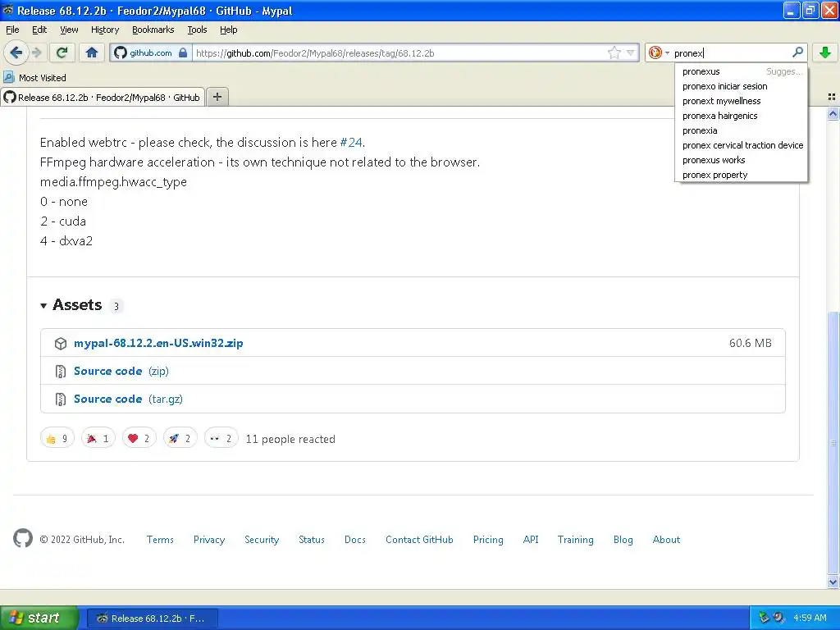Select the Release 68.12.2b GitHub tab

[103, 97]
